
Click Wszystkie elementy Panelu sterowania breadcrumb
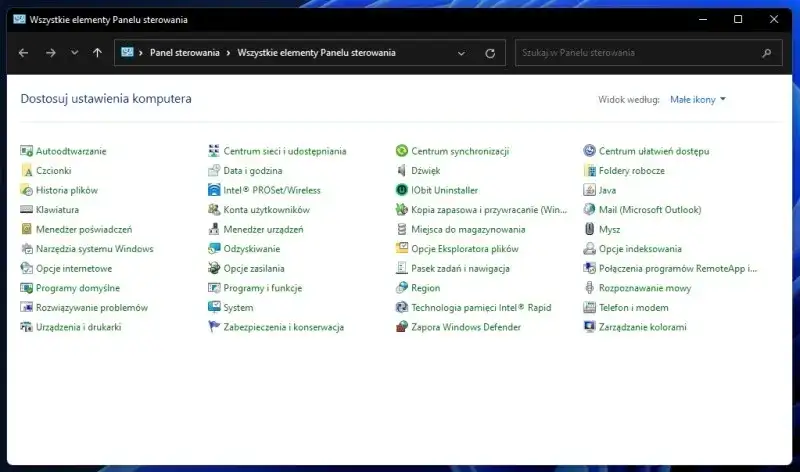click(x=316, y=53)
